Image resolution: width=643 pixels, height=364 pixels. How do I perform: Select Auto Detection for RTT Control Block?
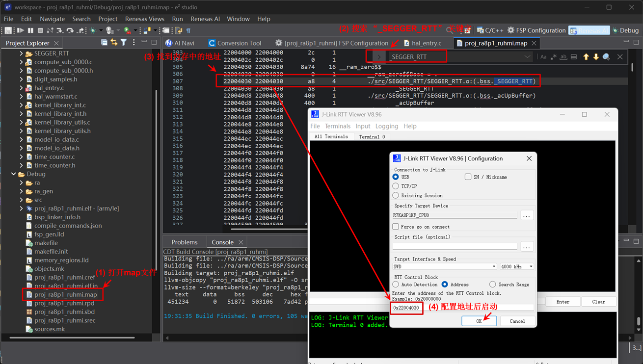coord(396,285)
